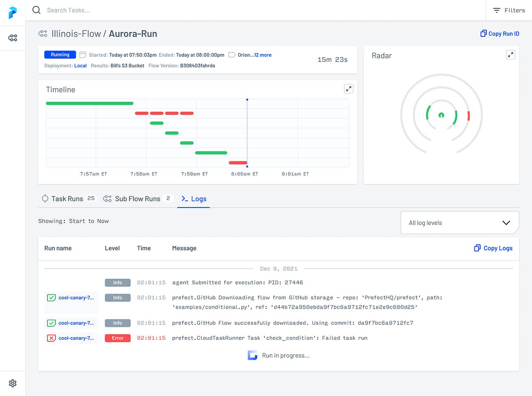Open settings gear in sidebar
The width and height of the screenshot is (532, 396).
(x=13, y=383)
